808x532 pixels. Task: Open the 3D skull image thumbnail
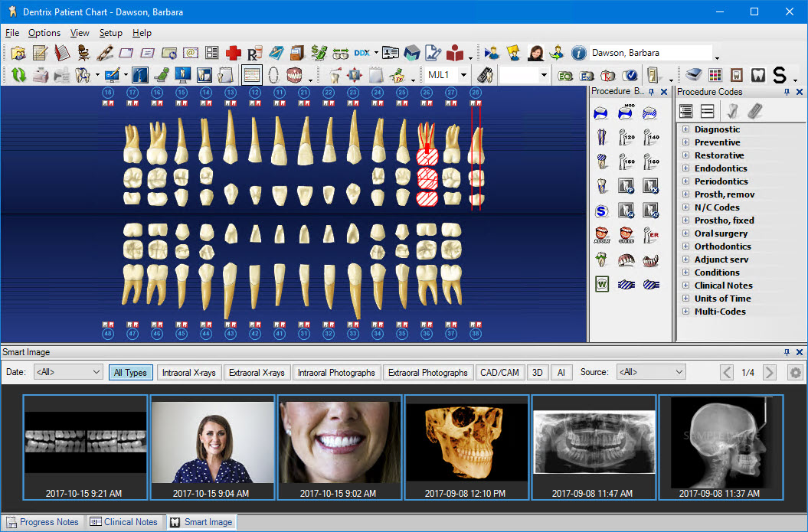(x=466, y=443)
